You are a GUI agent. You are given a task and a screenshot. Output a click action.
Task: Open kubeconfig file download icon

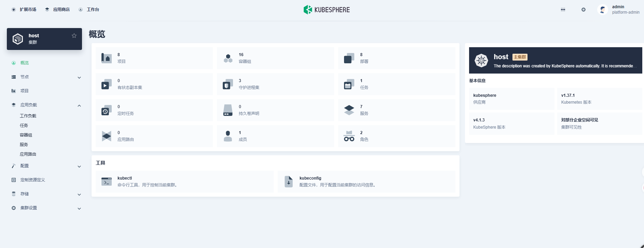coord(289,182)
